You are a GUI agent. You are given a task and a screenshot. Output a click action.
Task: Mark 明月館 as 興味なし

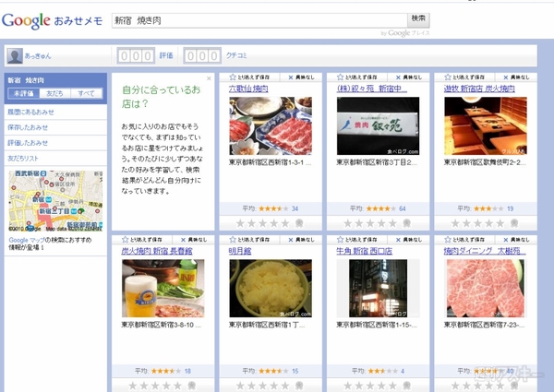[x=301, y=240]
